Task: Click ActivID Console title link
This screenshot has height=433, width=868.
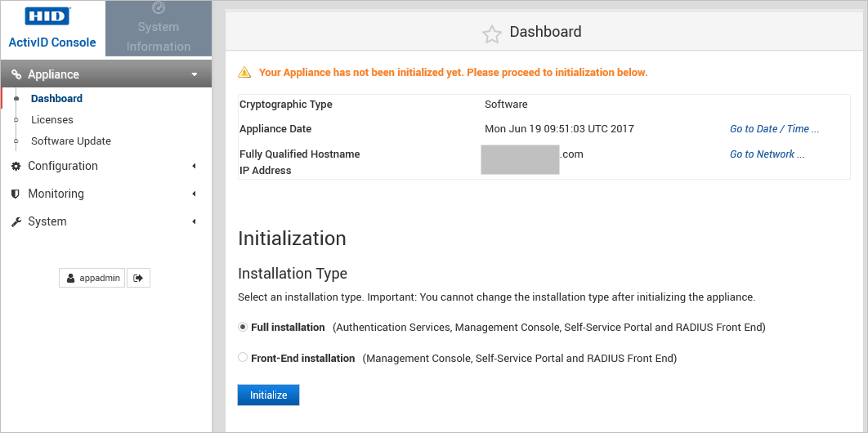Action: [x=52, y=42]
